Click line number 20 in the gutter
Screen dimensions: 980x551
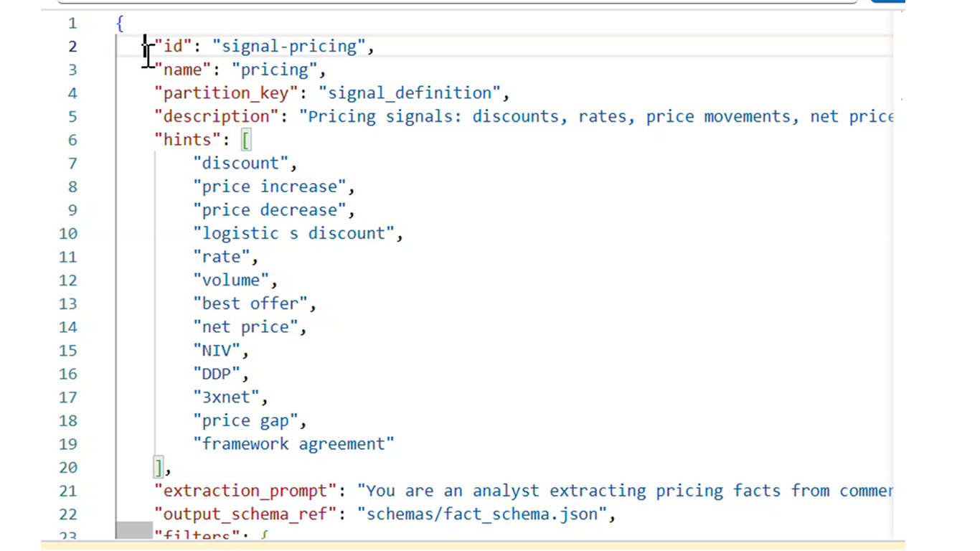point(68,468)
